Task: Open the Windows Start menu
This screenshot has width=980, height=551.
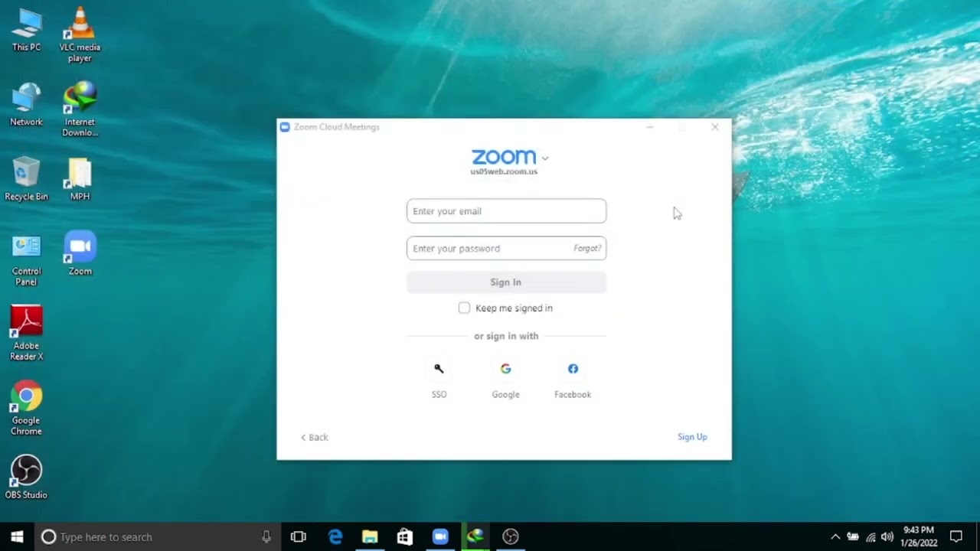Action: 17,536
